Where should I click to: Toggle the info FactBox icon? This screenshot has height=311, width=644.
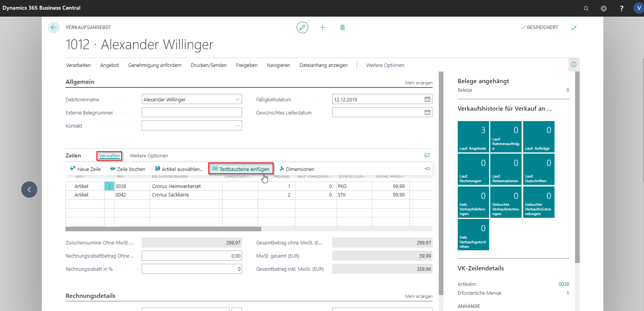coord(574,65)
